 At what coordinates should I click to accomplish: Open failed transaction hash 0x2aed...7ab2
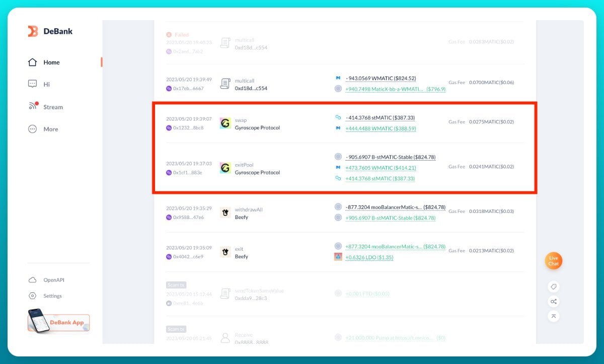click(188, 51)
